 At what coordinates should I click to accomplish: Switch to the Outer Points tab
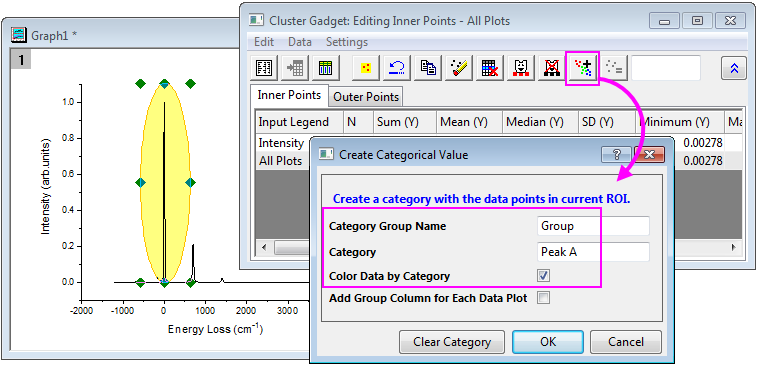(x=366, y=97)
